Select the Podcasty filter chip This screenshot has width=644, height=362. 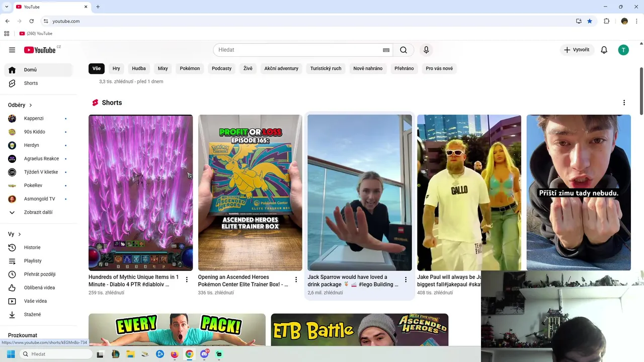tap(221, 68)
